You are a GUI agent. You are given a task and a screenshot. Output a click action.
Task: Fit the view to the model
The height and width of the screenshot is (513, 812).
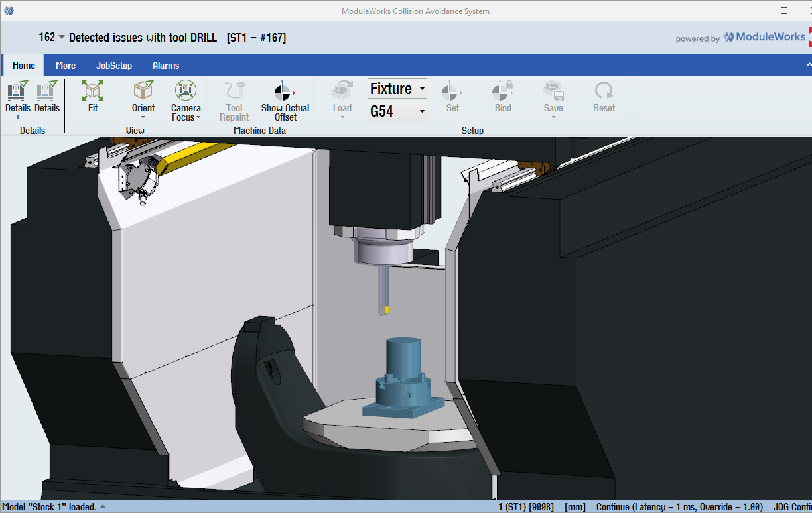(x=92, y=91)
